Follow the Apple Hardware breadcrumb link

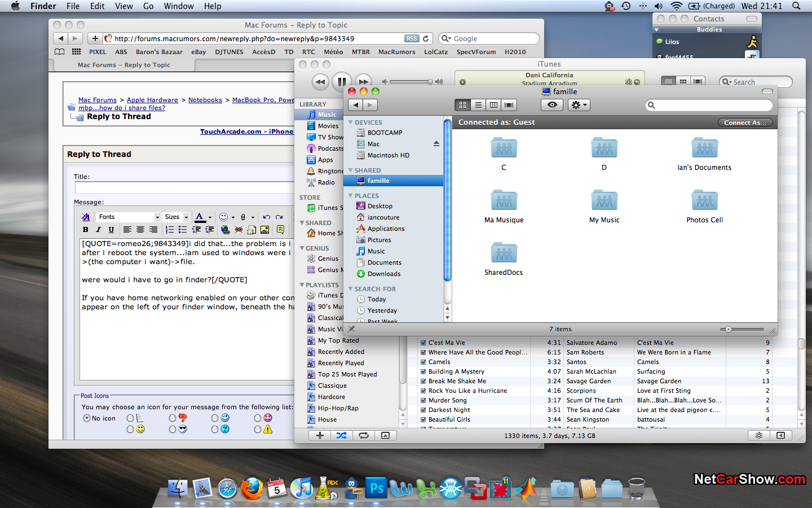(x=152, y=100)
